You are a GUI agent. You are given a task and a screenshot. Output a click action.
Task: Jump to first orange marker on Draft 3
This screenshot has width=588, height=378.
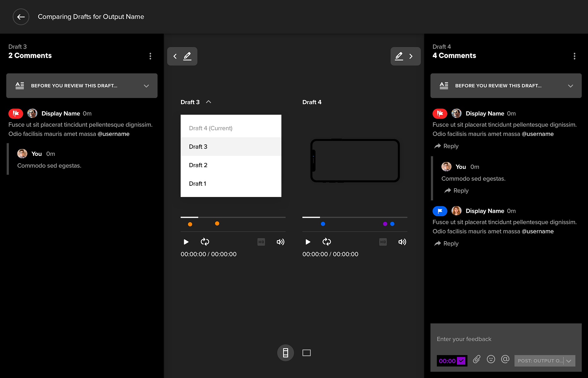tap(190, 224)
